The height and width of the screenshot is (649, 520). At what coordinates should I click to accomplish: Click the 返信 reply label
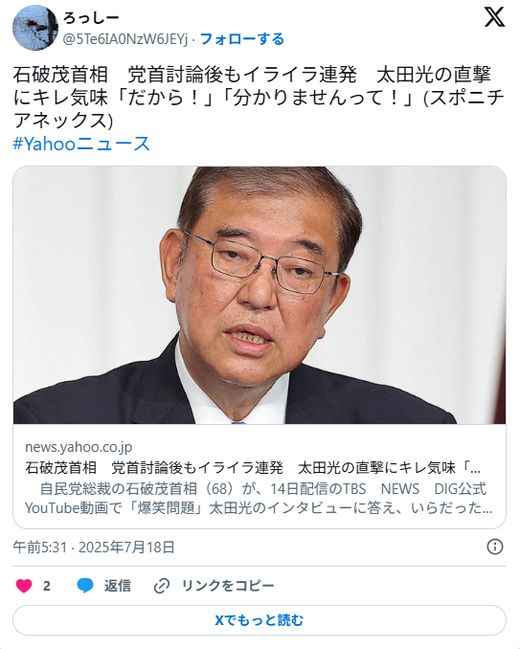pyautogui.click(x=118, y=586)
